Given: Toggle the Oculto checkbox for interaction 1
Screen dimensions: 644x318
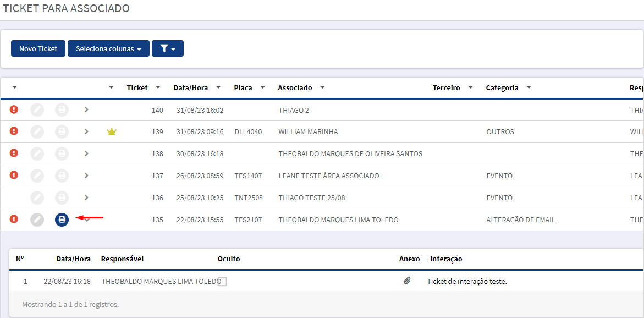Looking at the screenshot, I should point(222,282).
